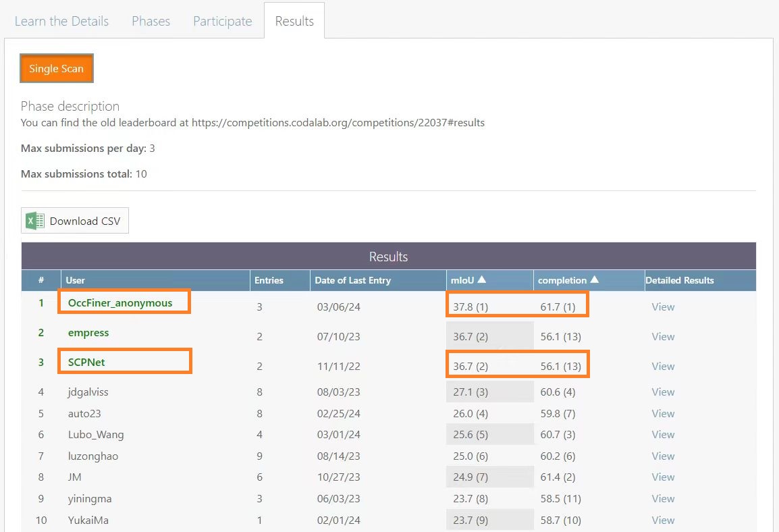This screenshot has height=532, width=779.
Task: Click the Entries column header
Action: click(269, 280)
